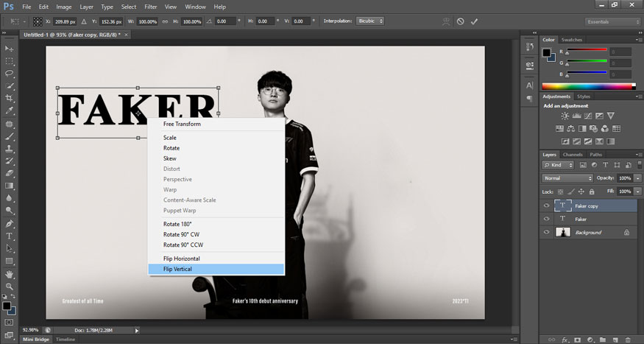Select the Zoom tool
The height and width of the screenshot is (344, 644).
(9, 287)
